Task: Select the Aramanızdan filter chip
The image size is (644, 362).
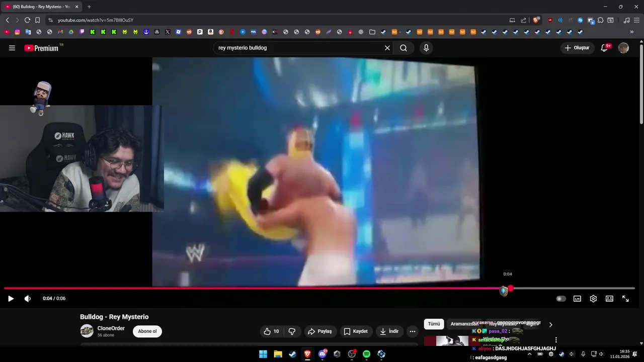Action: 464,324
